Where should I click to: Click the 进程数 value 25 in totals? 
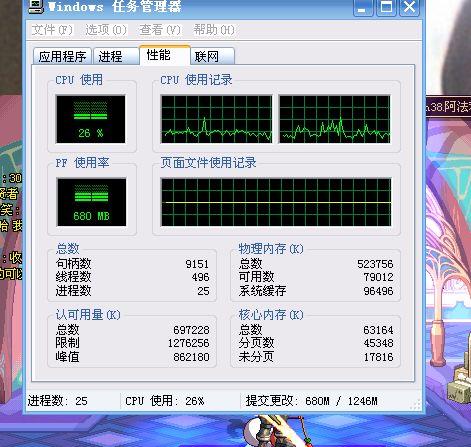point(203,291)
